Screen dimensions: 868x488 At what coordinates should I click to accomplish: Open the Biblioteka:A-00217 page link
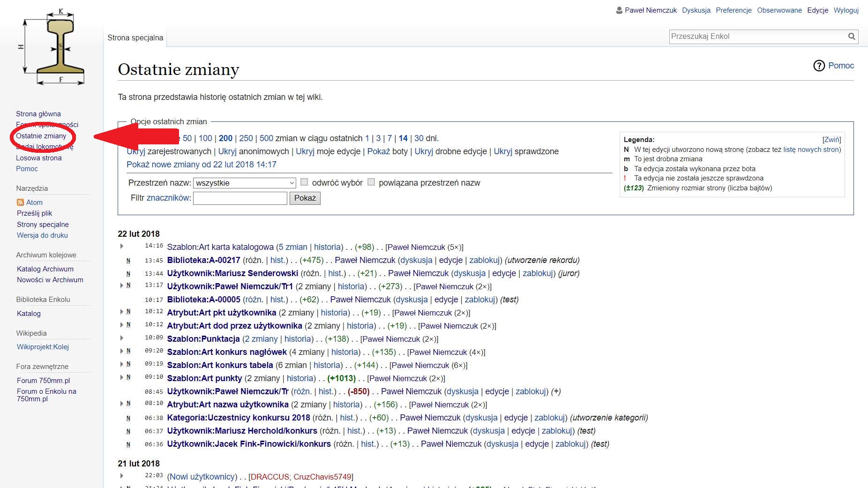click(203, 260)
